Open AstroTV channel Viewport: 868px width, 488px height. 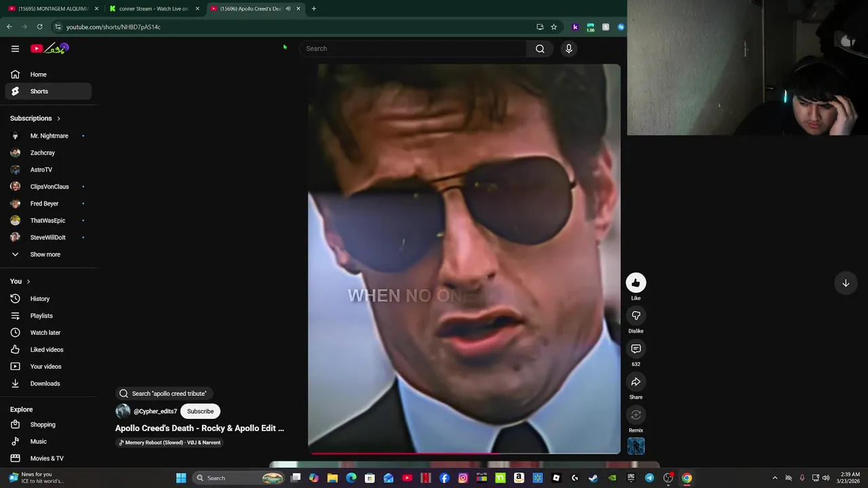coord(48,170)
